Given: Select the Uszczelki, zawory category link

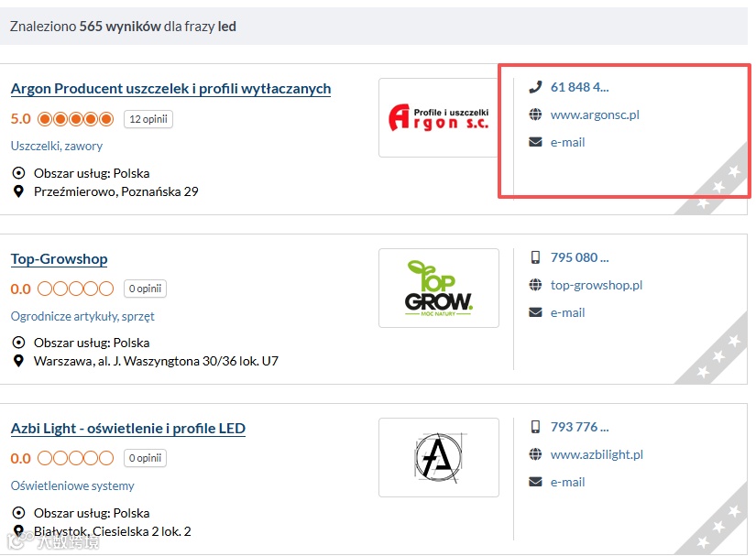Looking at the screenshot, I should click(x=57, y=146).
